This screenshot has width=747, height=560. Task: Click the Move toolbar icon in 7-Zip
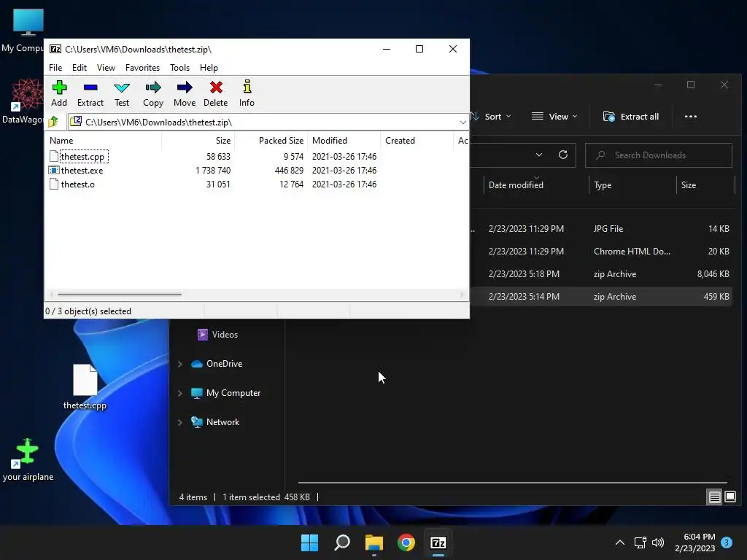[185, 93]
